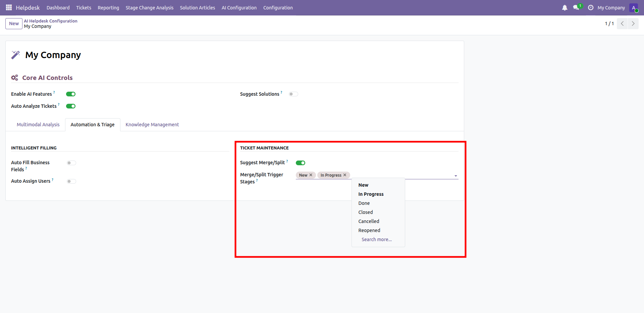The image size is (644, 313).
Task: Open the conversations chat icon
Action: coord(576,7)
